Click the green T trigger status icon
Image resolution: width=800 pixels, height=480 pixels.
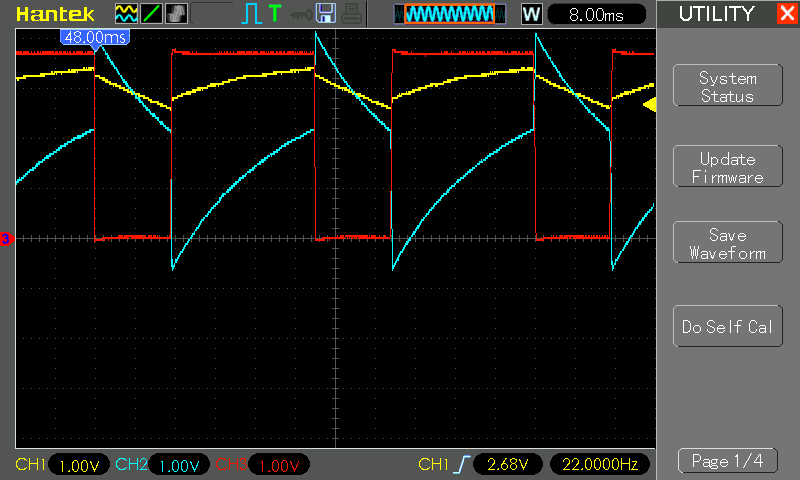(x=275, y=13)
